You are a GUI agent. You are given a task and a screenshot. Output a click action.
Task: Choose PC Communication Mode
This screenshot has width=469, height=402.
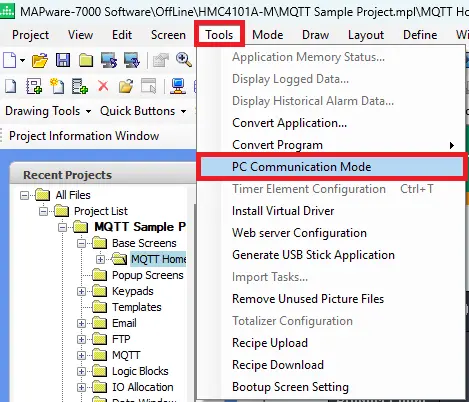[331, 167]
